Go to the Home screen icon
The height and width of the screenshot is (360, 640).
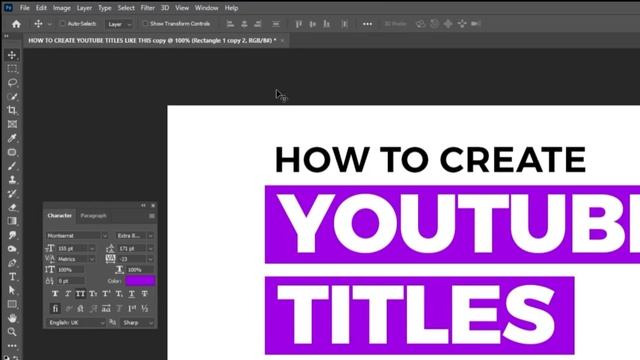tap(16, 24)
